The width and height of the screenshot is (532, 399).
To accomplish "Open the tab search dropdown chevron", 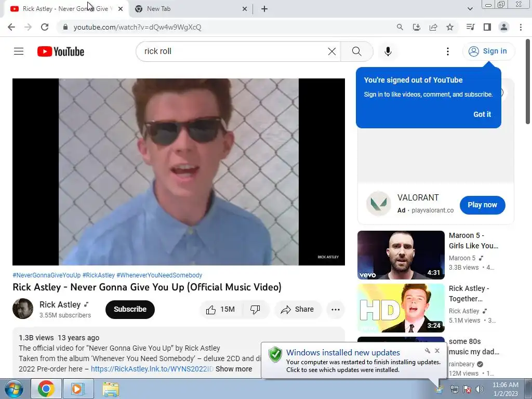I will (x=470, y=9).
